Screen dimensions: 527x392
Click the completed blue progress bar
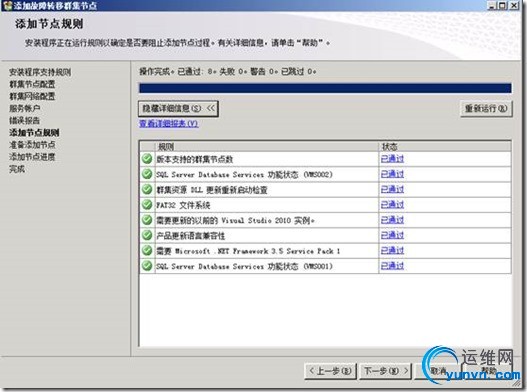325,88
